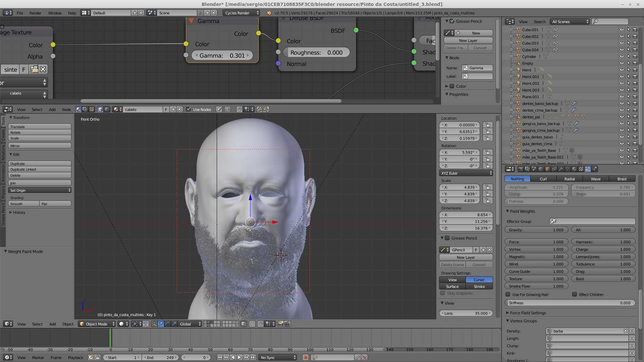Select the Curl kink tab

(x=543, y=179)
